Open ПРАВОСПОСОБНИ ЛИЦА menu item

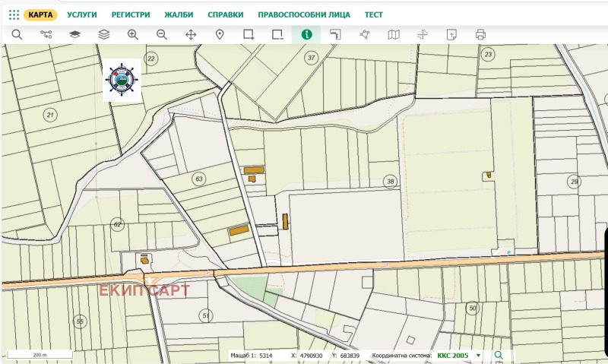click(x=304, y=14)
